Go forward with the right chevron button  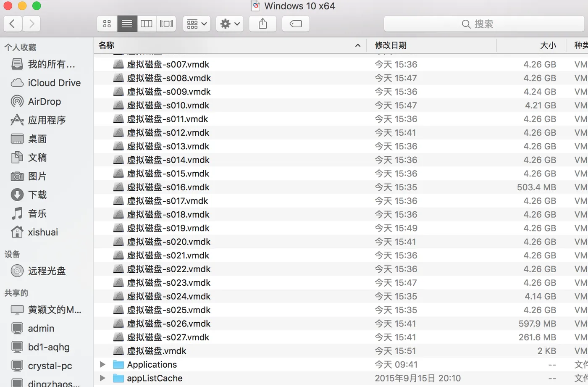(31, 24)
